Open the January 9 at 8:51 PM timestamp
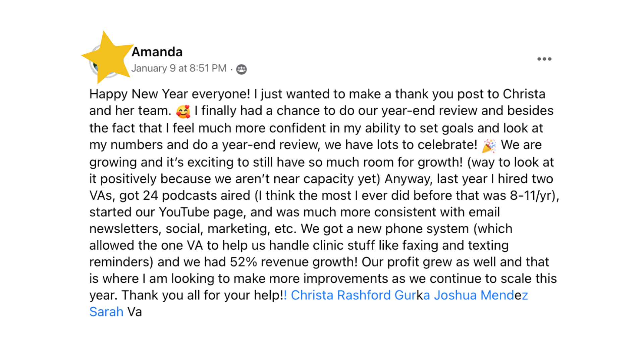 pyautogui.click(x=179, y=68)
